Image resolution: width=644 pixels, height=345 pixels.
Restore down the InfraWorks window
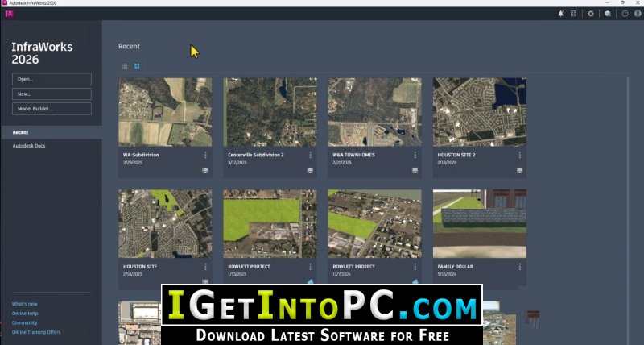622,3
